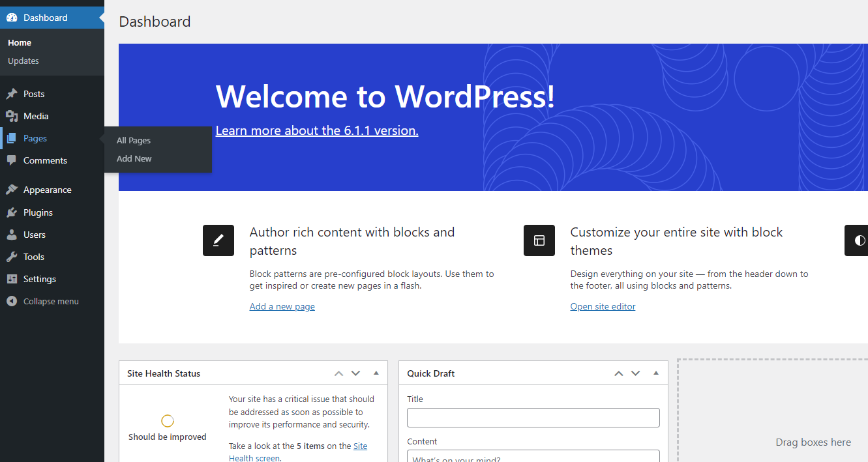The width and height of the screenshot is (868, 462).
Task: Open Updates submenu item
Action: pos(23,61)
